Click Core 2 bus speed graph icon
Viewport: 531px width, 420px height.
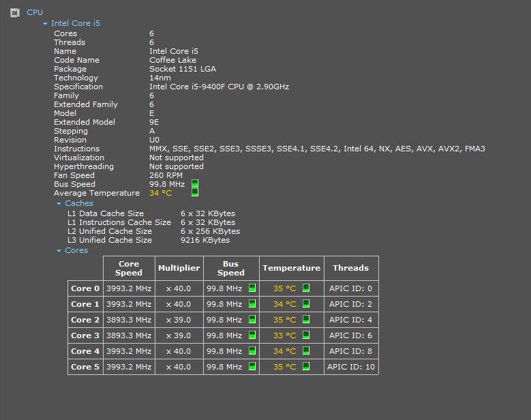pos(252,319)
